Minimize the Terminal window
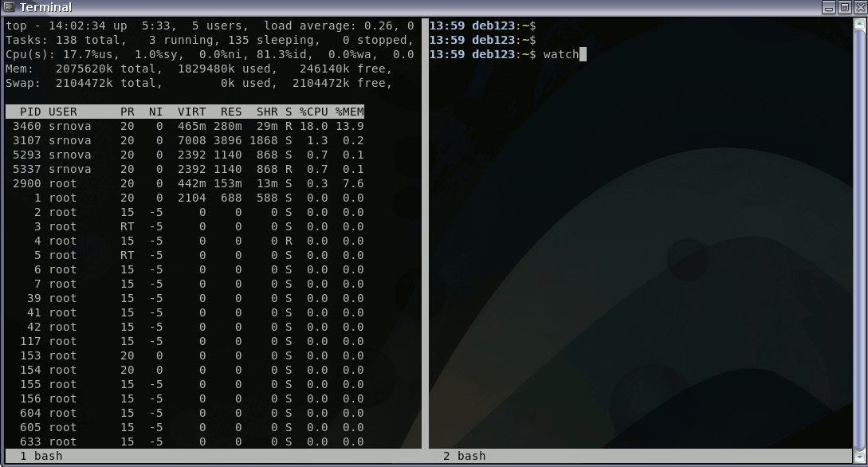 [x=829, y=7]
